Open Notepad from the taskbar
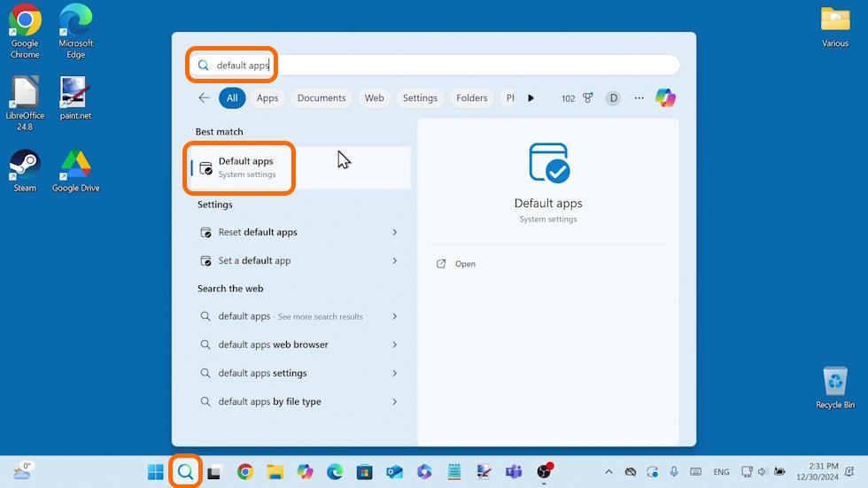The width and height of the screenshot is (868, 488). coord(453,471)
